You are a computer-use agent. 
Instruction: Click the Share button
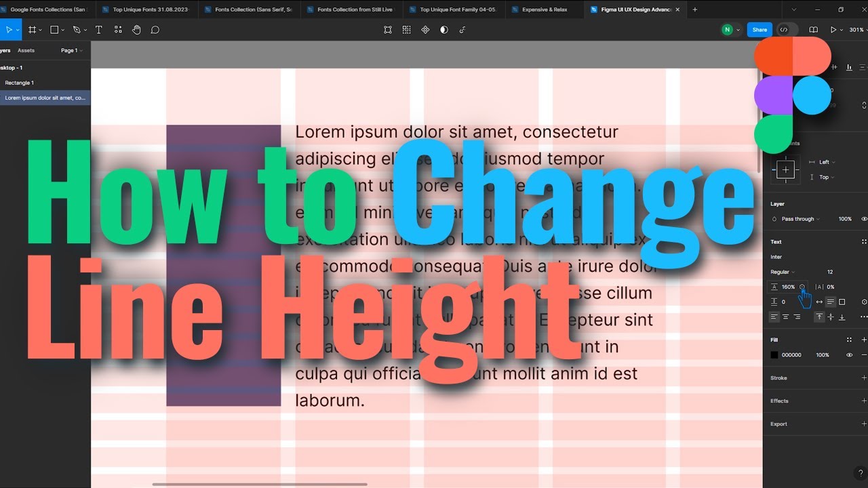tap(759, 30)
